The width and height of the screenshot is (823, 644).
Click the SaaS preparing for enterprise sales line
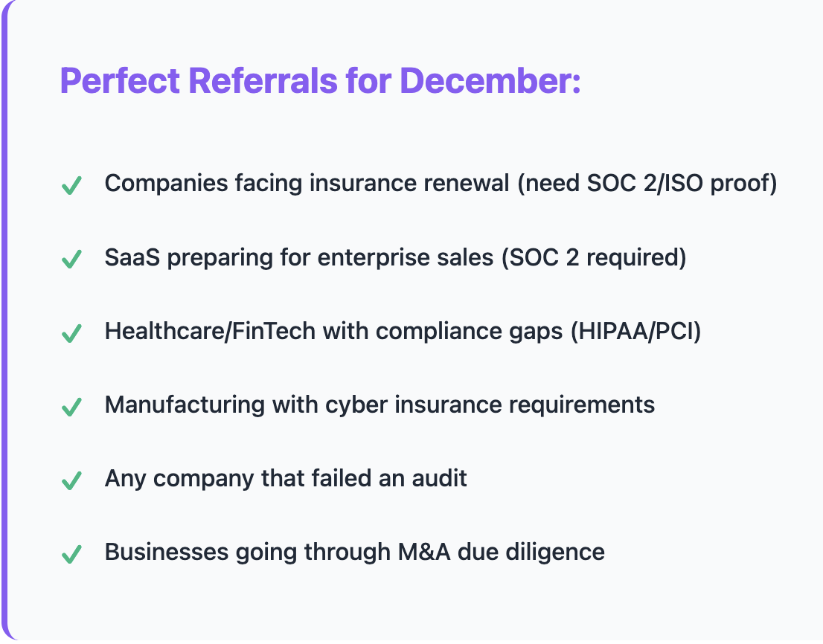coord(395,257)
